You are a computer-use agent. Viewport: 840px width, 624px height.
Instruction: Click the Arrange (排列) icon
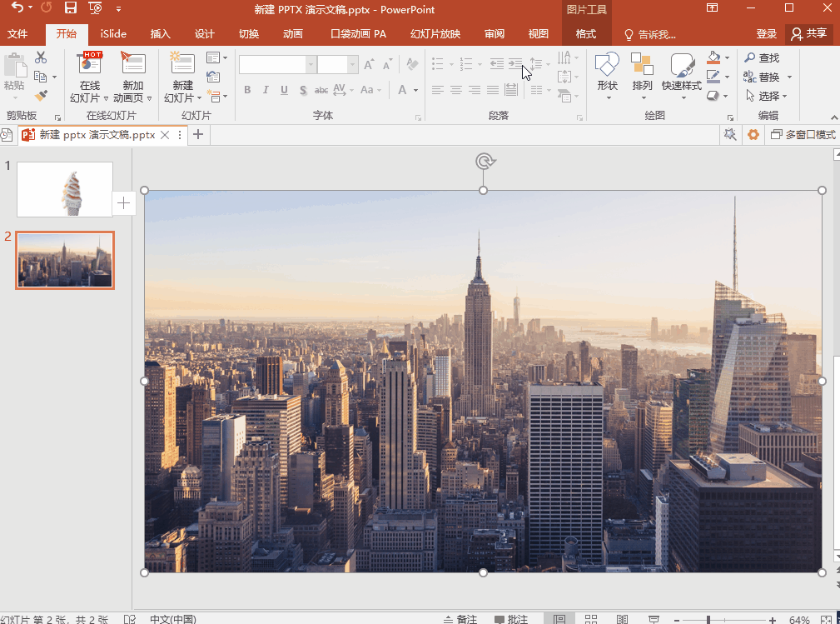click(x=642, y=73)
